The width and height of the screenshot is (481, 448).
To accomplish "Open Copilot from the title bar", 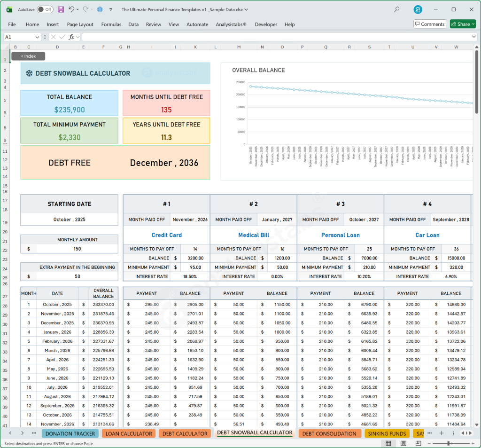I will (99, 9).
